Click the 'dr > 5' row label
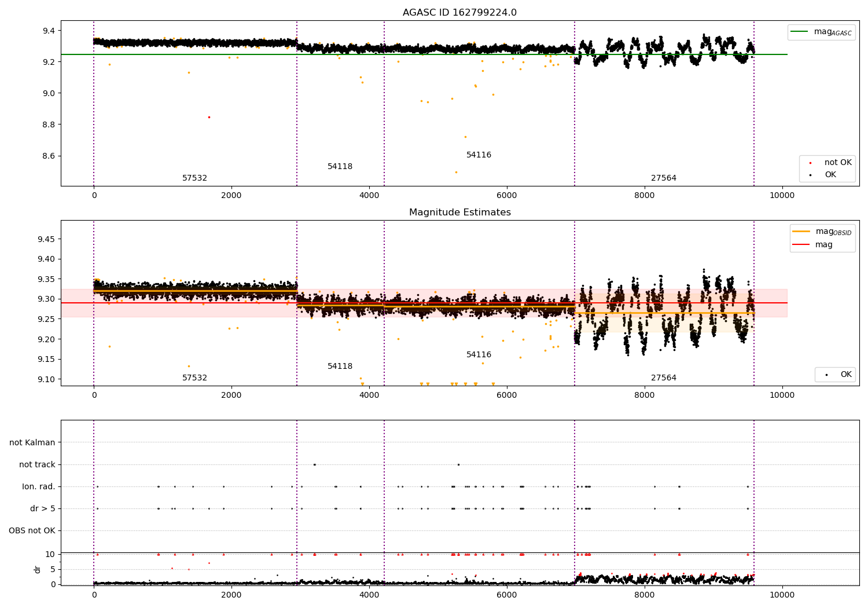This screenshot has width=868, height=608. pos(43,508)
